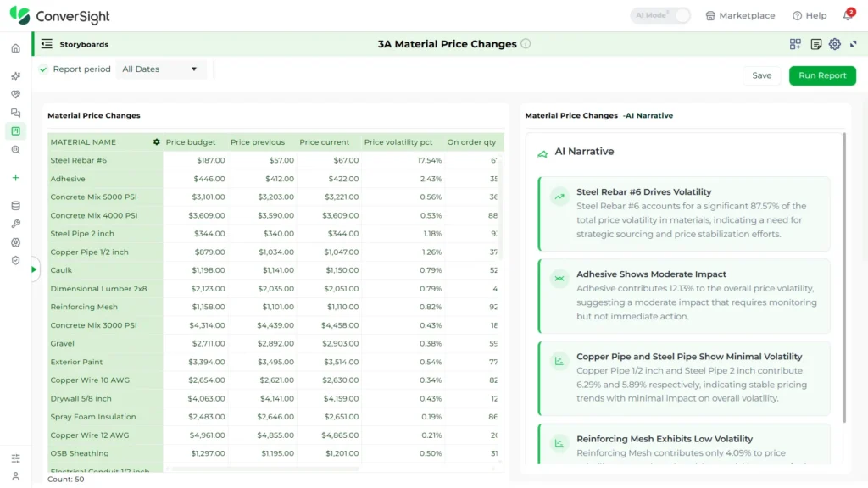Screen dimensions: 868x488
Task: Open the user profile sidebar icon
Action: pyautogui.click(x=15, y=476)
